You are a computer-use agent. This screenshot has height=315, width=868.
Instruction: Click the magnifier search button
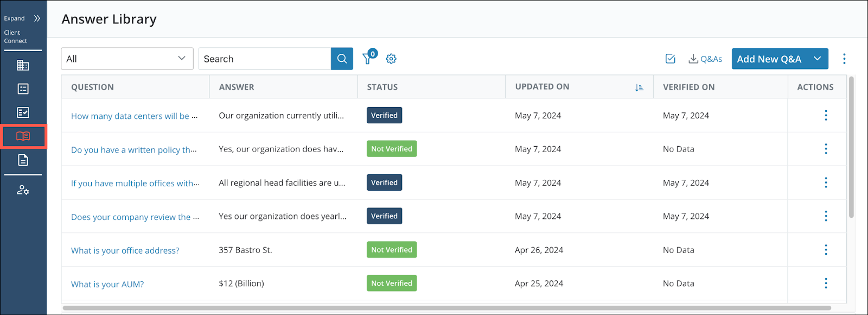342,59
